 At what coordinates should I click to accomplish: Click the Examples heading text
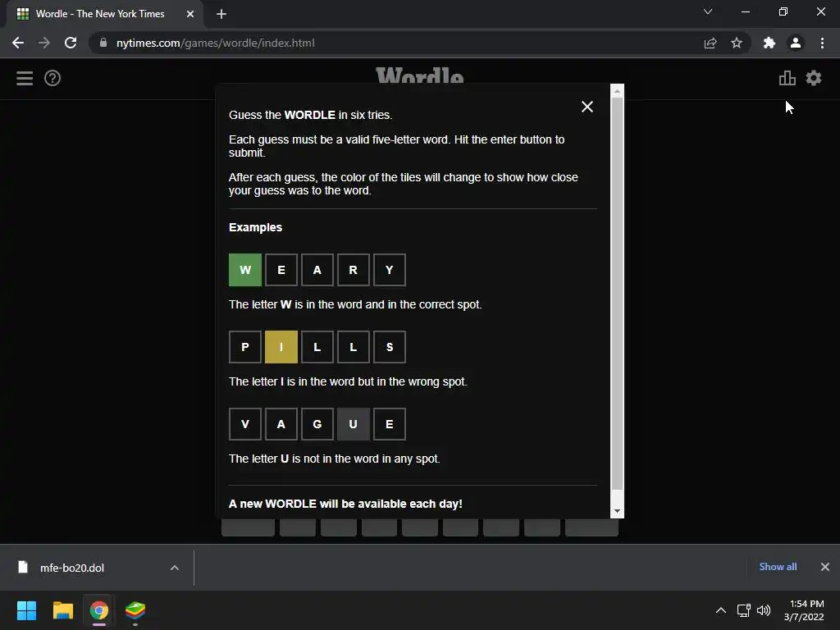256,227
